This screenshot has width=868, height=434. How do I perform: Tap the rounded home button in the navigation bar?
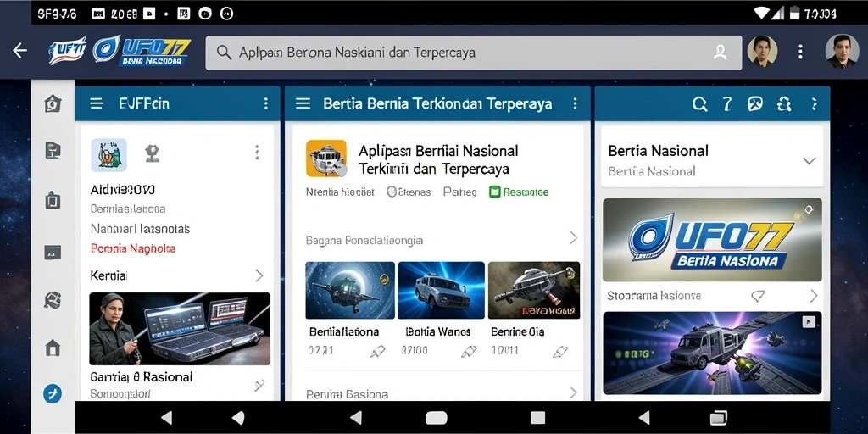coord(436,417)
